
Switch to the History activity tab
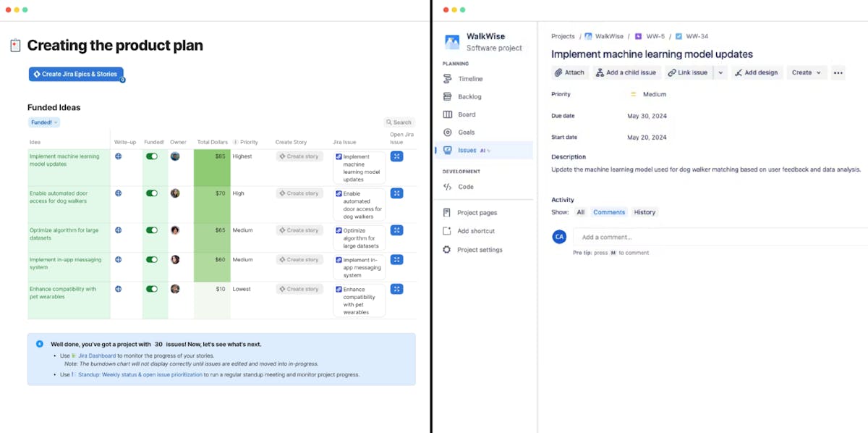tap(644, 212)
